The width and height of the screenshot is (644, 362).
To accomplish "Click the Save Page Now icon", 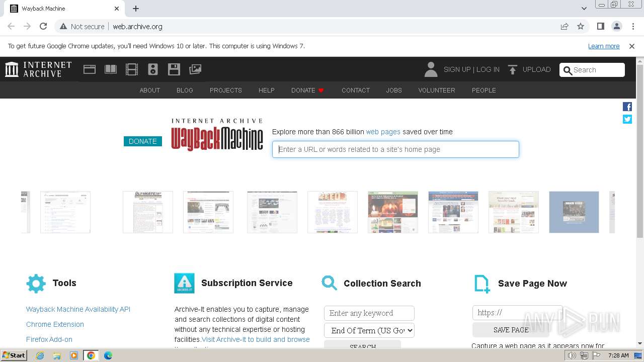I will (x=482, y=284).
